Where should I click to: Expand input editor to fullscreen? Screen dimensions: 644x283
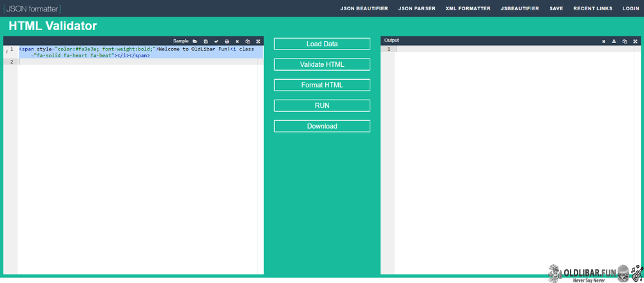[258, 41]
